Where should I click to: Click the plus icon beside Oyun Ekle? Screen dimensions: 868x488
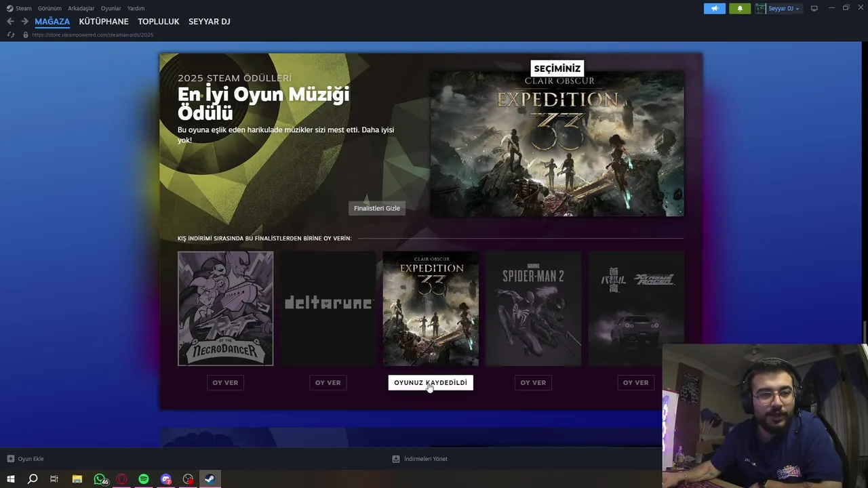tap(10, 459)
